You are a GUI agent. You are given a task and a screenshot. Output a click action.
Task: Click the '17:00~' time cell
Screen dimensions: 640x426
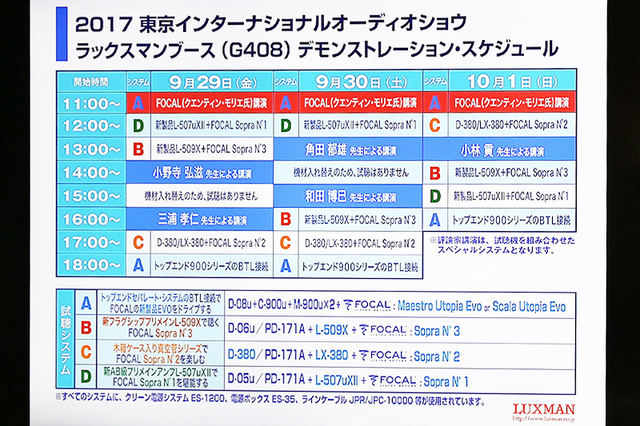click(x=91, y=243)
